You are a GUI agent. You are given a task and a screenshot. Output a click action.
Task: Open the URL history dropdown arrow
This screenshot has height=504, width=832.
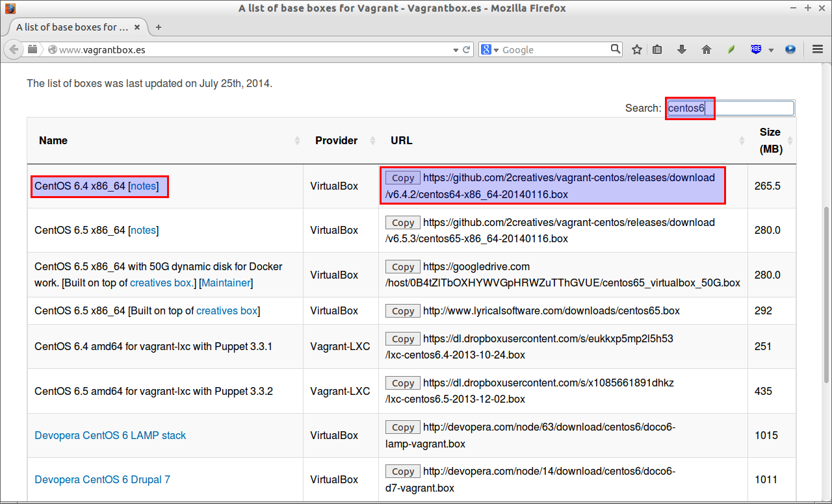tap(456, 50)
